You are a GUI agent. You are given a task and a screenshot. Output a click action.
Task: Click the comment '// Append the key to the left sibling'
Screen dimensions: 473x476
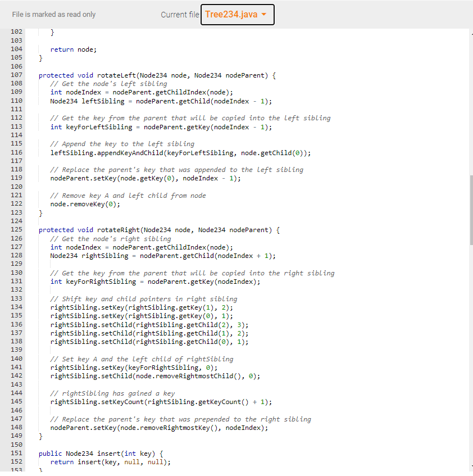(122, 144)
